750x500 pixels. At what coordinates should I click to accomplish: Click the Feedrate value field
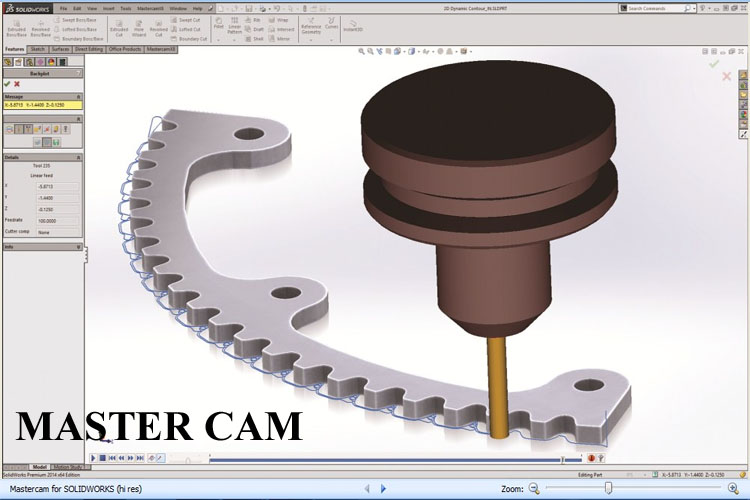tap(57, 221)
